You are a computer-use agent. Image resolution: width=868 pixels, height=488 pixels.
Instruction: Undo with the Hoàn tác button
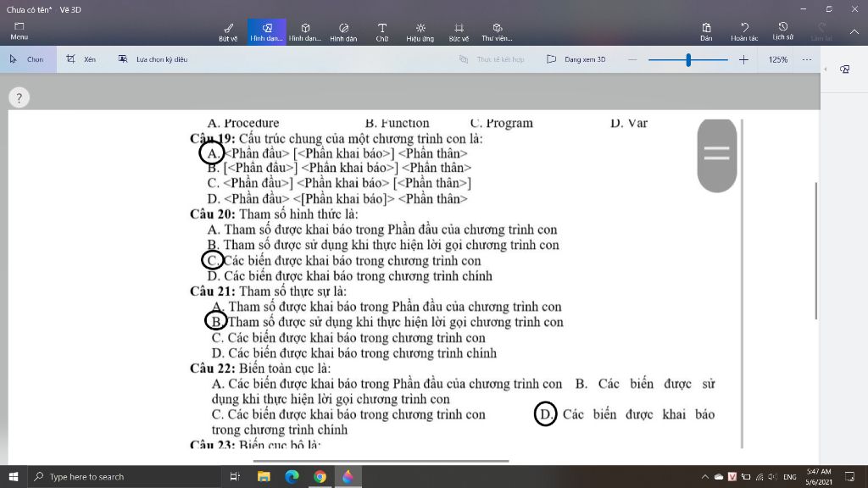point(744,32)
